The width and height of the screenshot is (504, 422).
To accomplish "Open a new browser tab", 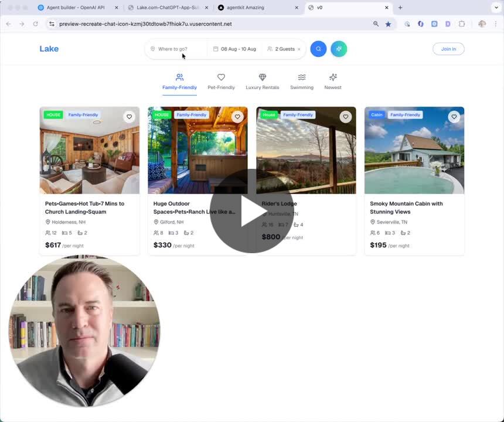I will 400,8.
